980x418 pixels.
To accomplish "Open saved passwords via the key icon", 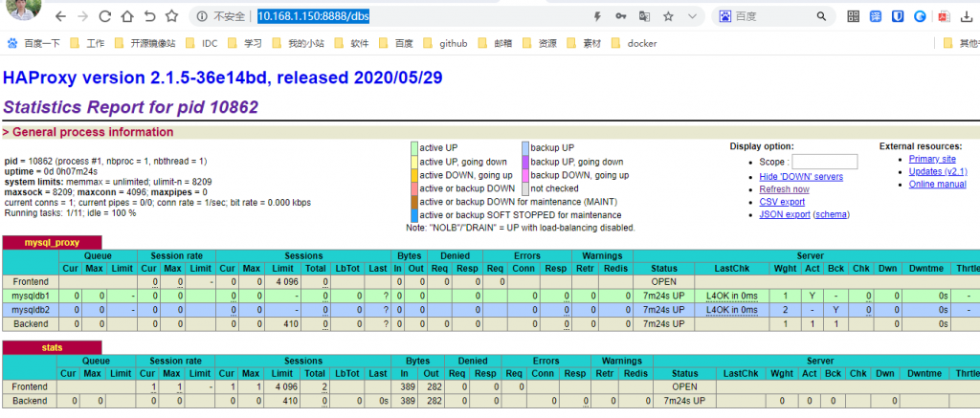I will [621, 16].
